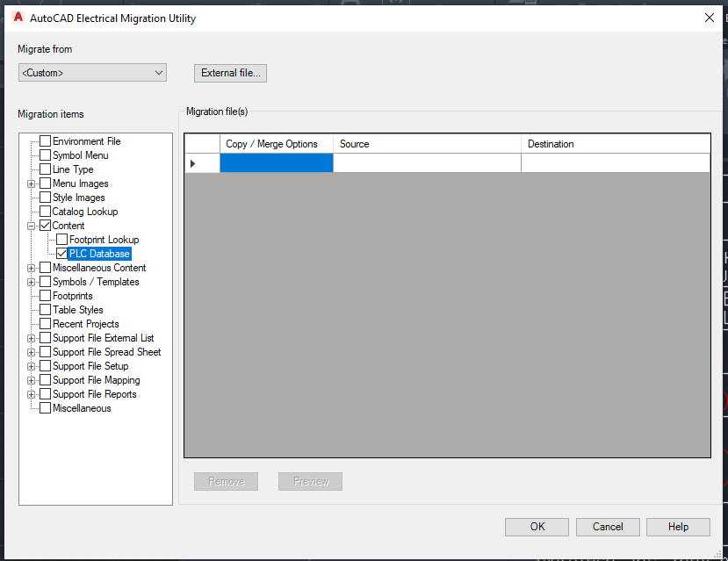Image resolution: width=728 pixels, height=561 pixels.
Task: Expand the Menu Images tree node
Action: 31,183
